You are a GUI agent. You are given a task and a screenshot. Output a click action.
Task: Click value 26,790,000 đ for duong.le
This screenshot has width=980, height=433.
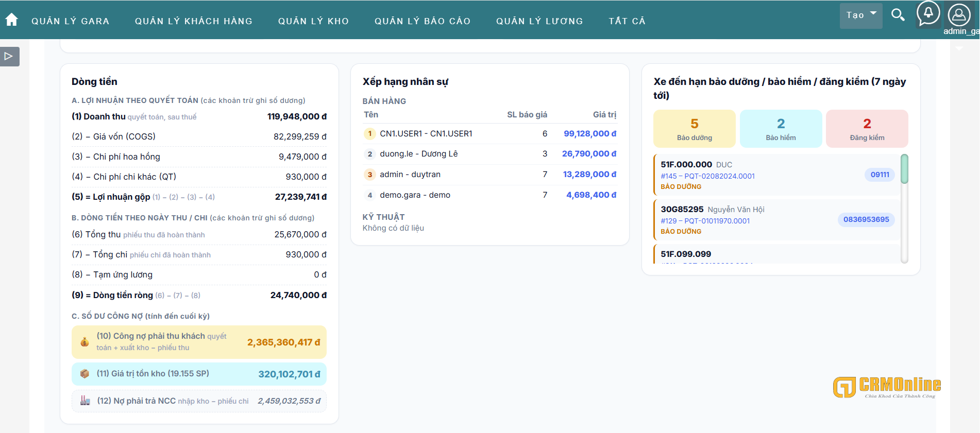(x=589, y=154)
